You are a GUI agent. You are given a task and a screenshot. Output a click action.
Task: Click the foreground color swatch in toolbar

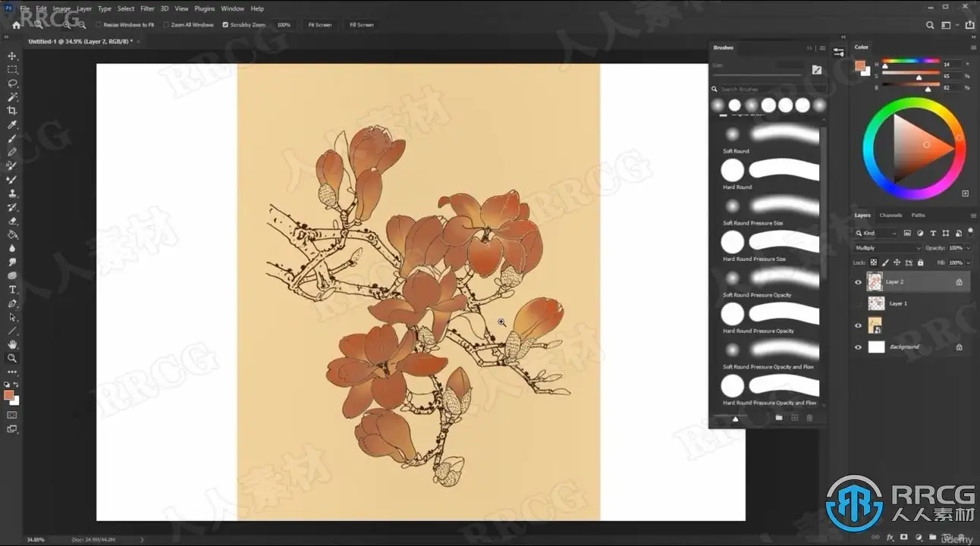(x=8, y=395)
